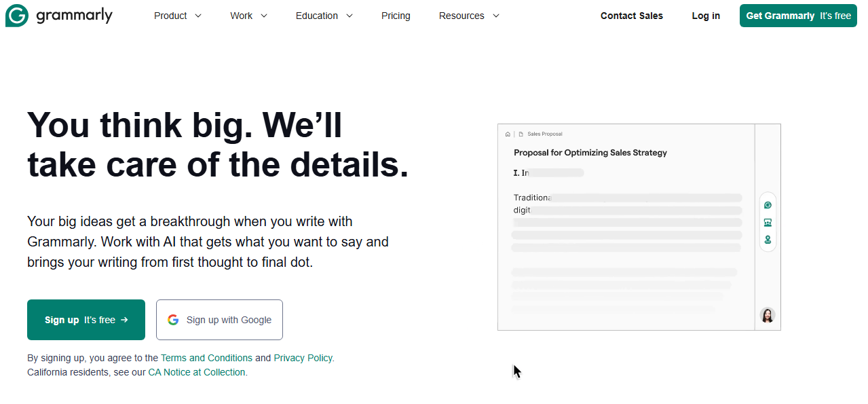Screen dimensions: 868x404
Task: Open the Terms and Conditions link
Action: point(206,358)
